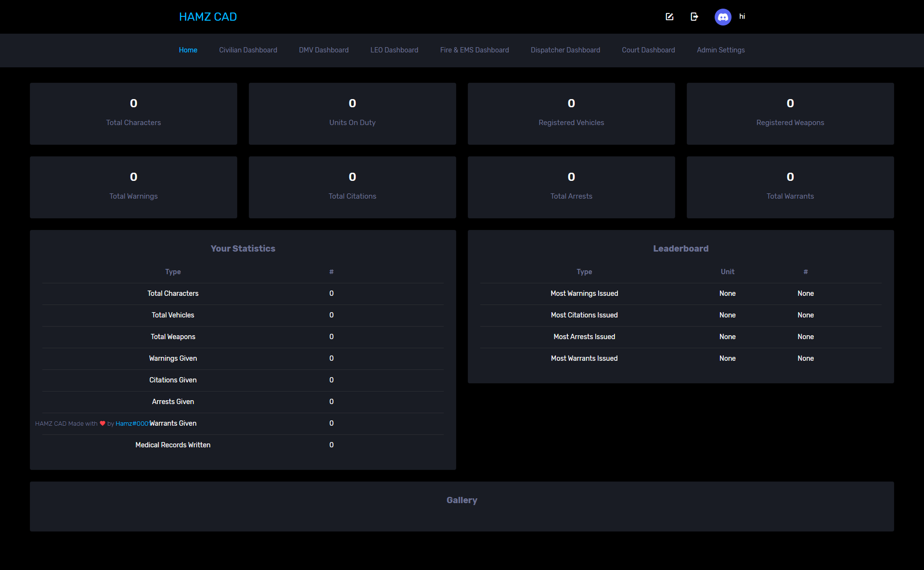Click the Unit column header in Leaderboard
The image size is (924, 570).
click(728, 272)
